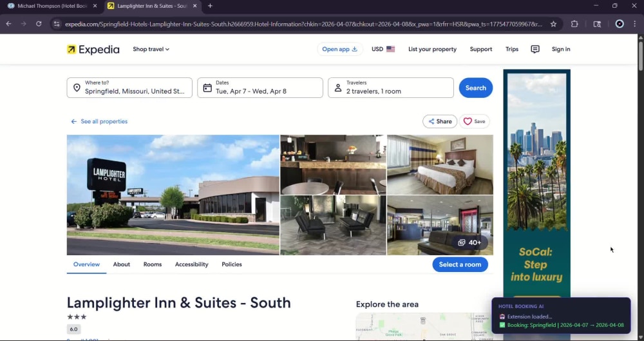
Task: Click the US flag icon
Action: click(391, 50)
